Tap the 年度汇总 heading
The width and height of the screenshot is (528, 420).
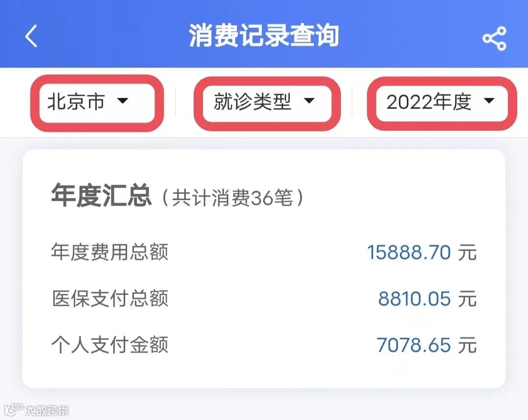[x=101, y=195]
